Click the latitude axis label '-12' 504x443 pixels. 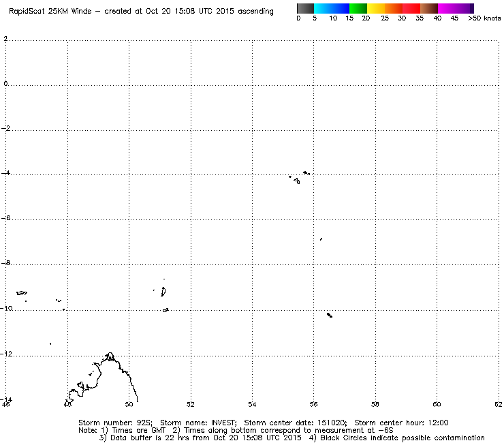click(6, 354)
